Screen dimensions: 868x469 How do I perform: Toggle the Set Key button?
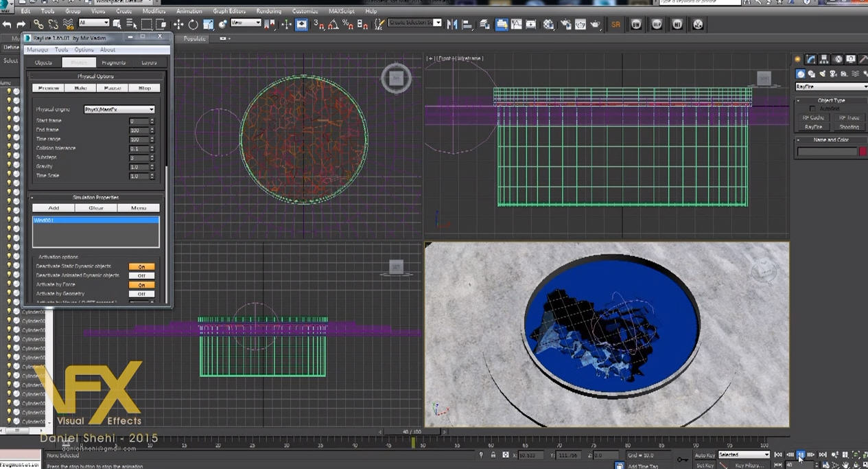(705, 465)
